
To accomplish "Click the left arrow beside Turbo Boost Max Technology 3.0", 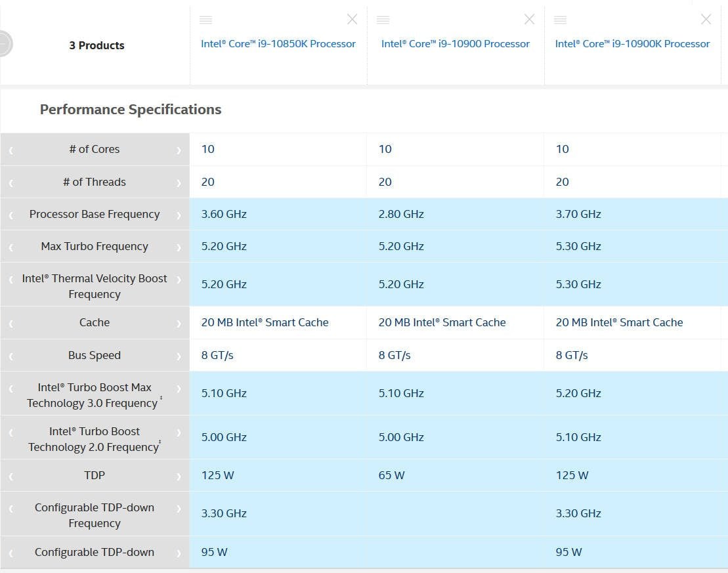I will click(x=11, y=388).
